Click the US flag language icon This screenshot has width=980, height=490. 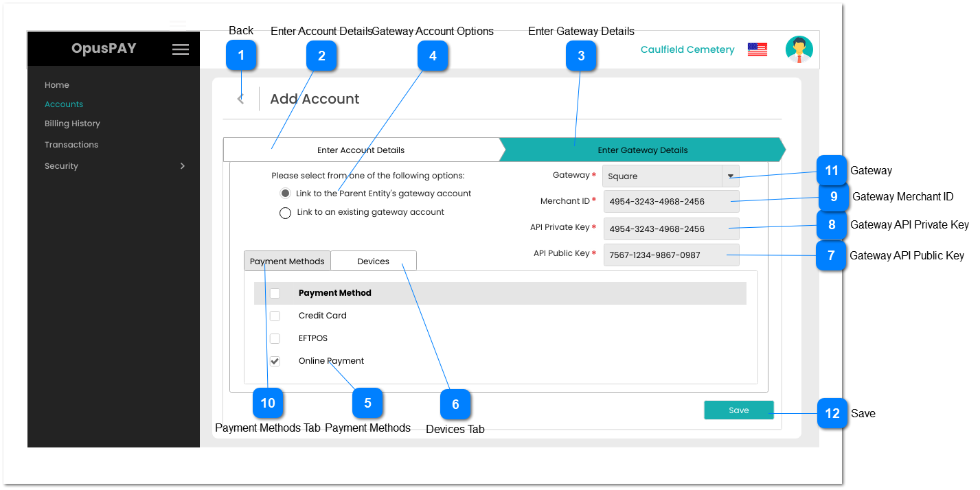point(757,49)
